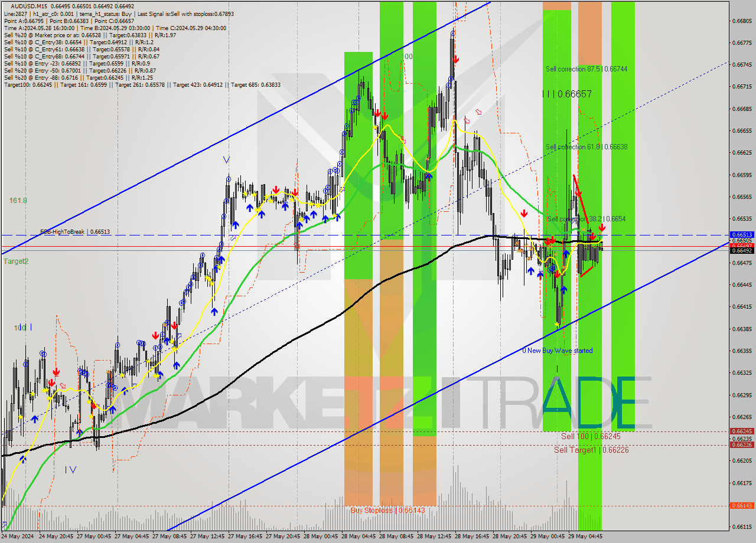756x543 pixels.
Task: Click the green '161.8' Fibonacci label
Action: tap(18, 201)
